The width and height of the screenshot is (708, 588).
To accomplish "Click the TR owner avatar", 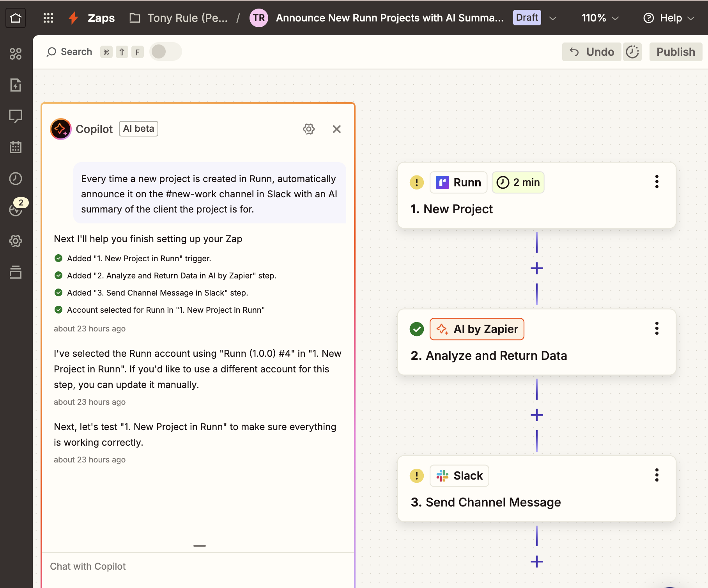I will (259, 18).
